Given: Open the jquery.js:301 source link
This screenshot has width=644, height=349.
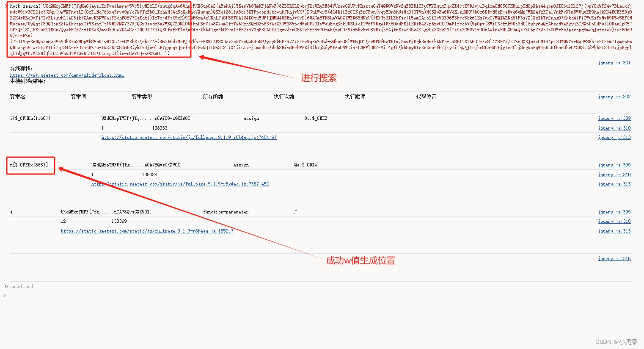Looking at the screenshot, I should click(614, 63).
